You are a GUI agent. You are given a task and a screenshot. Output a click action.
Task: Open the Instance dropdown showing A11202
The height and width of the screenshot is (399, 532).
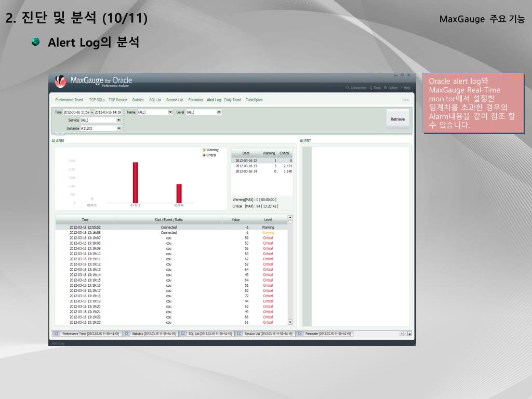click(x=119, y=128)
